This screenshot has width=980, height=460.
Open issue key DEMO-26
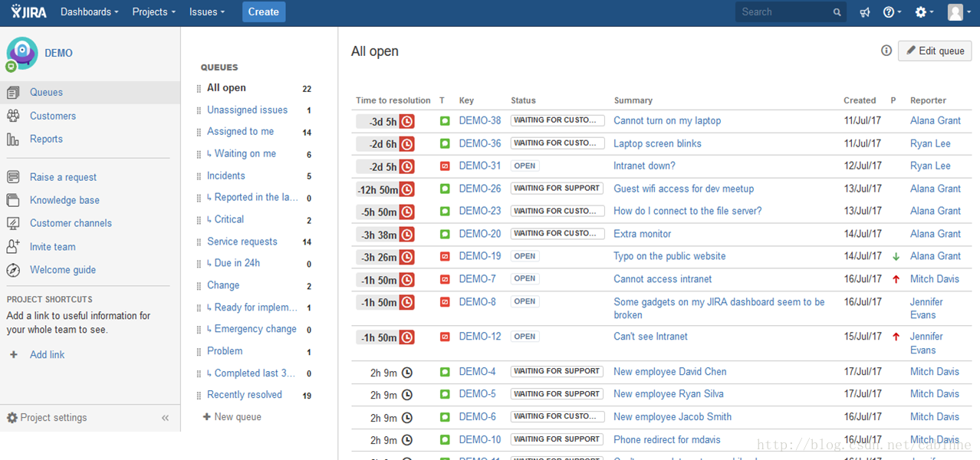click(x=480, y=189)
